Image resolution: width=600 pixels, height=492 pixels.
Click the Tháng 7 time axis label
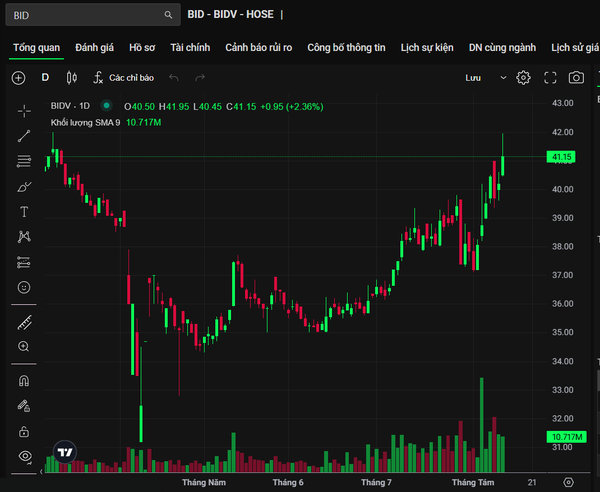click(x=376, y=482)
